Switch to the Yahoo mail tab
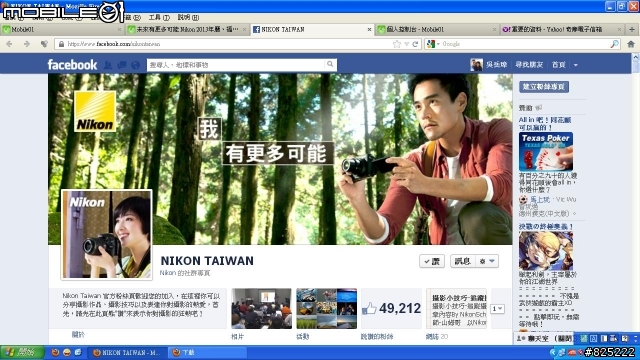 pyautogui.click(x=562, y=29)
